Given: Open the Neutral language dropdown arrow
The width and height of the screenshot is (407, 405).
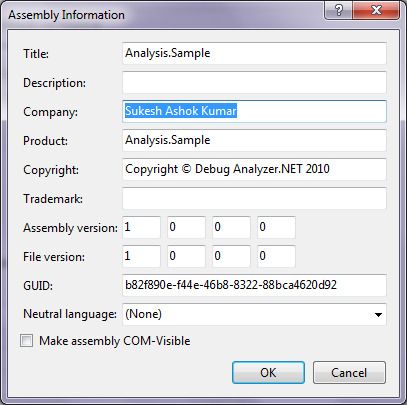Looking at the screenshot, I should (x=378, y=314).
